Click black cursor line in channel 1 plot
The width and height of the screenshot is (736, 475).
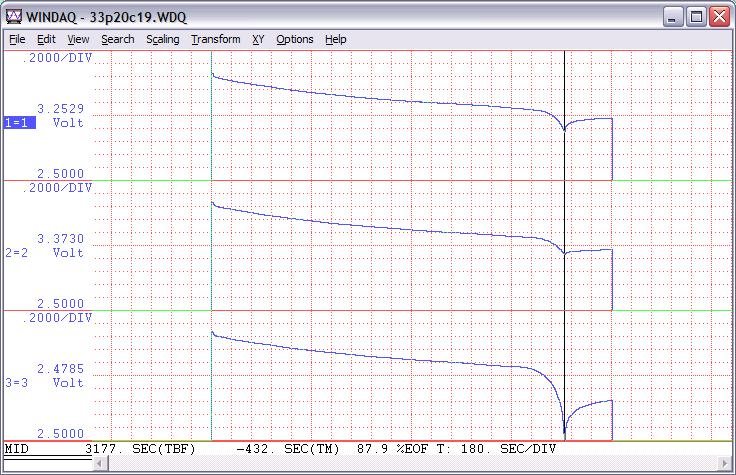(564, 115)
